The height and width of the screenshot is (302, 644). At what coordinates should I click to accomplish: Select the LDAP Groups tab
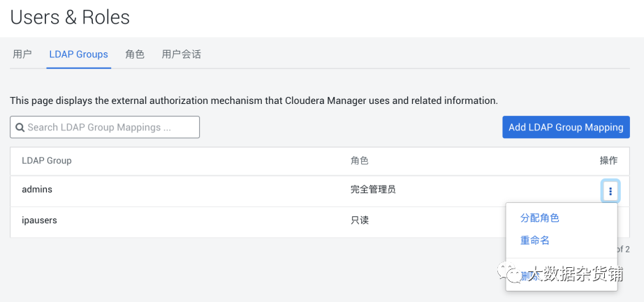point(78,54)
